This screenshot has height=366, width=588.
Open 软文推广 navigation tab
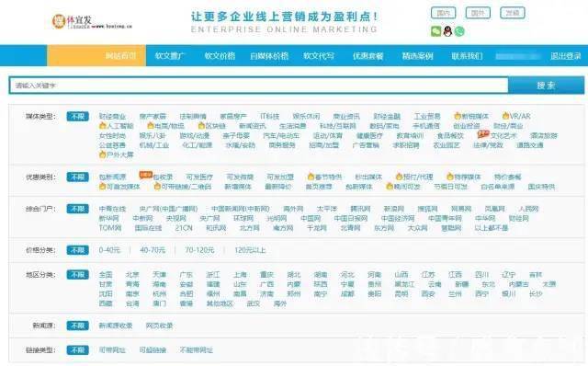pyautogui.click(x=170, y=56)
